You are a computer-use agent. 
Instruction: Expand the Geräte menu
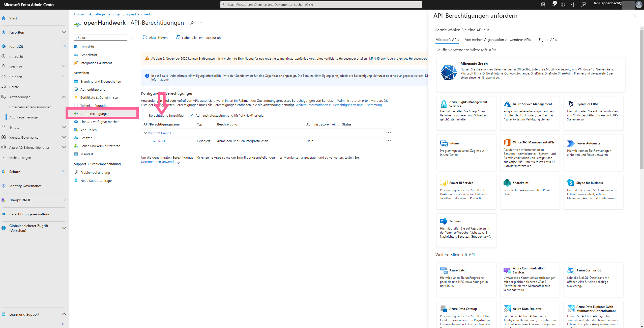pyautogui.click(x=64, y=87)
